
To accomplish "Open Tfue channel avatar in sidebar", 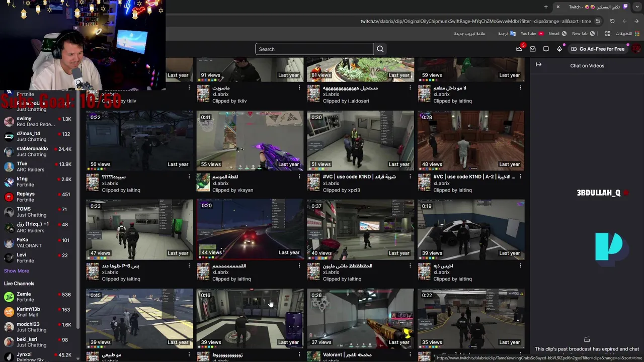I will tap(9, 167).
